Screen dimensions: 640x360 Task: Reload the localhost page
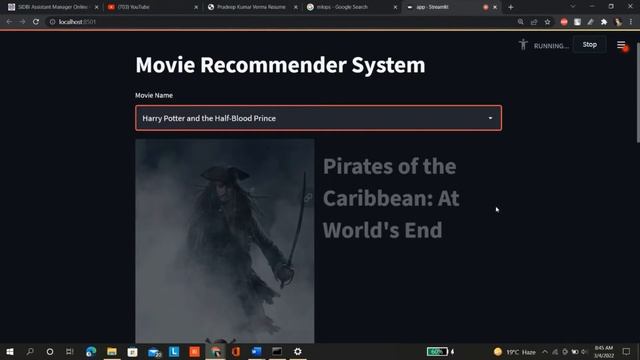tap(36, 22)
